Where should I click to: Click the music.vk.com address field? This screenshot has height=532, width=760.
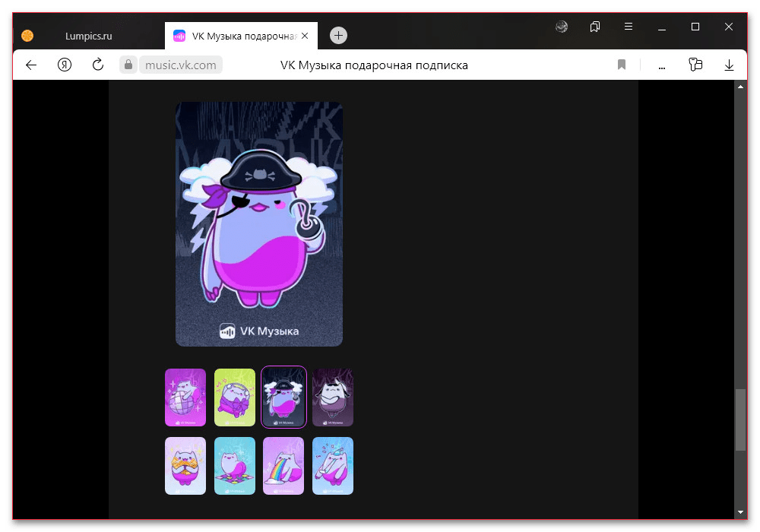(x=181, y=65)
